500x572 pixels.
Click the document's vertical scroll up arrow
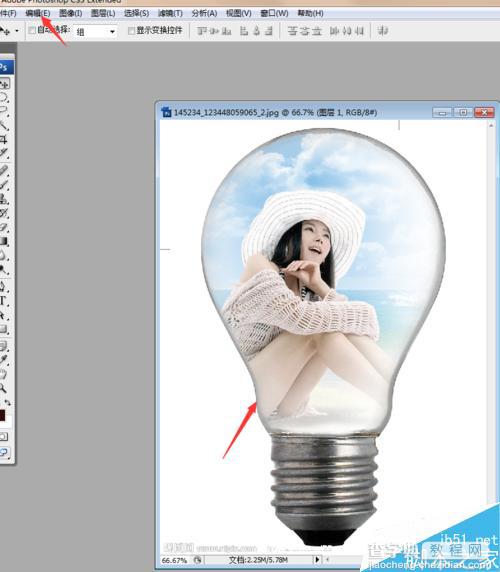click(x=491, y=126)
